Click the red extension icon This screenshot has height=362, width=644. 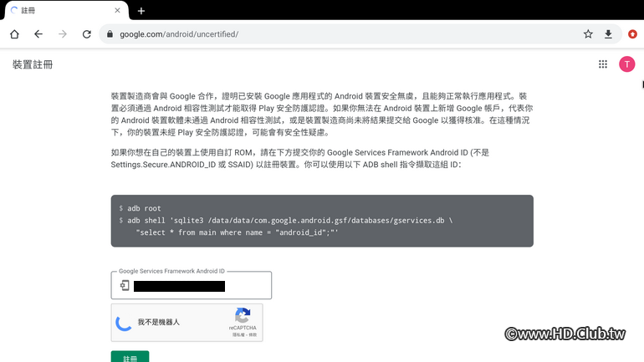[632, 34]
